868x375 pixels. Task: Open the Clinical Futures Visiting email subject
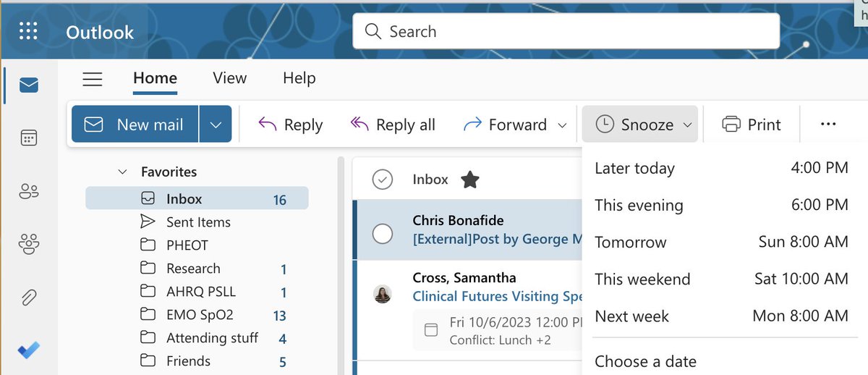pyautogui.click(x=497, y=296)
